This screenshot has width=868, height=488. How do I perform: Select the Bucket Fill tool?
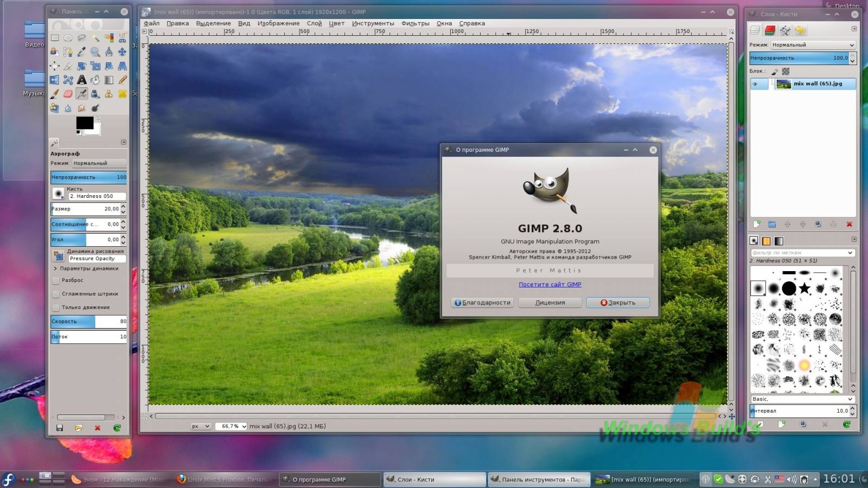coord(95,80)
